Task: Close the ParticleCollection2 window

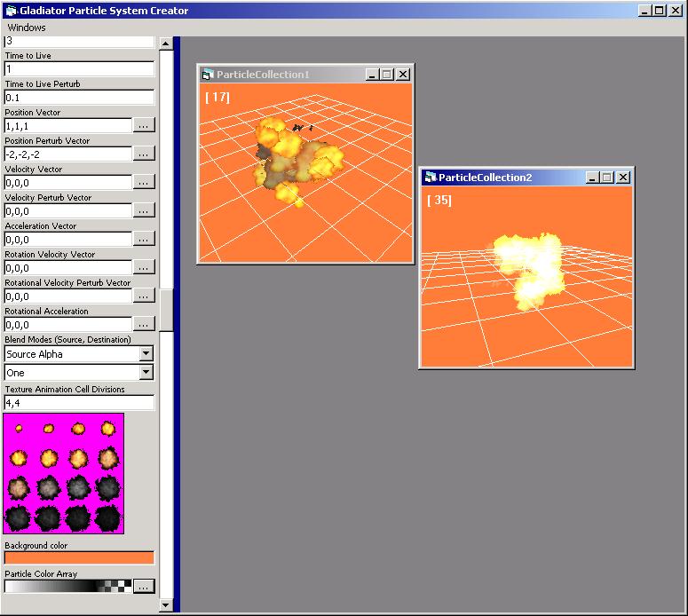Action: (x=623, y=178)
